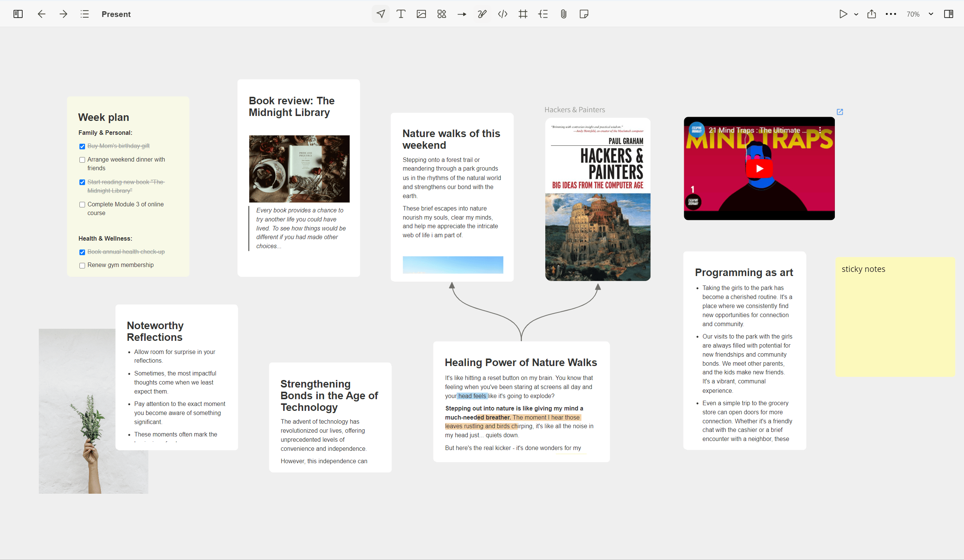Go back with the left arrow
The height and width of the screenshot is (560, 964).
[x=41, y=14]
